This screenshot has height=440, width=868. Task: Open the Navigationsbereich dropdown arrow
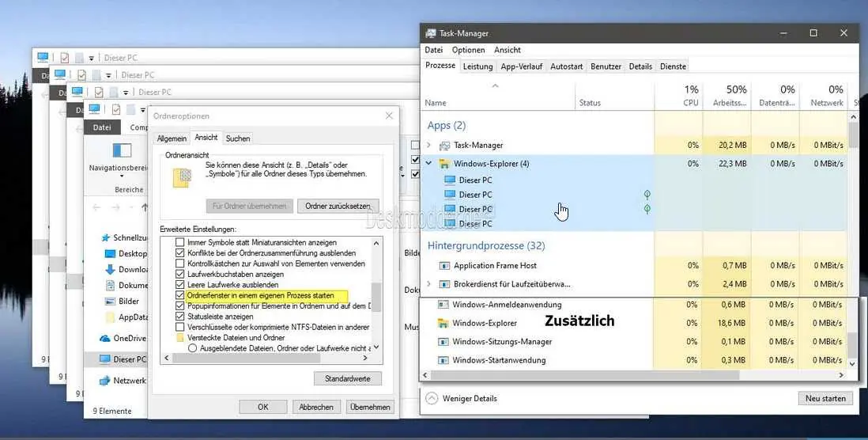coord(122,177)
